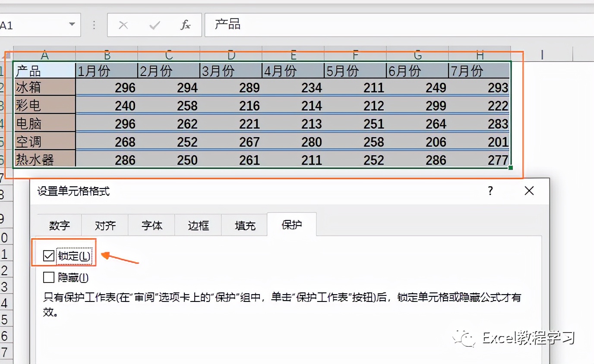Switch to the 数字 tab

coord(59,225)
